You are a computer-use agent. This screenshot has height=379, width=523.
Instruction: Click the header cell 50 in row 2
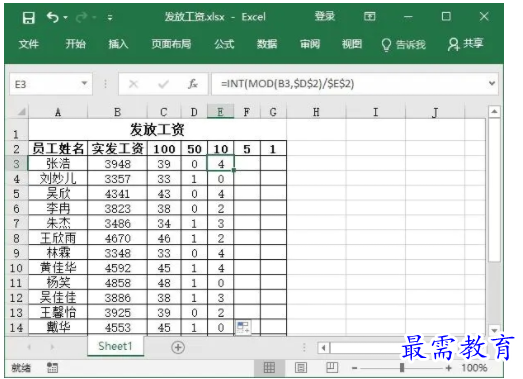[194, 149]
